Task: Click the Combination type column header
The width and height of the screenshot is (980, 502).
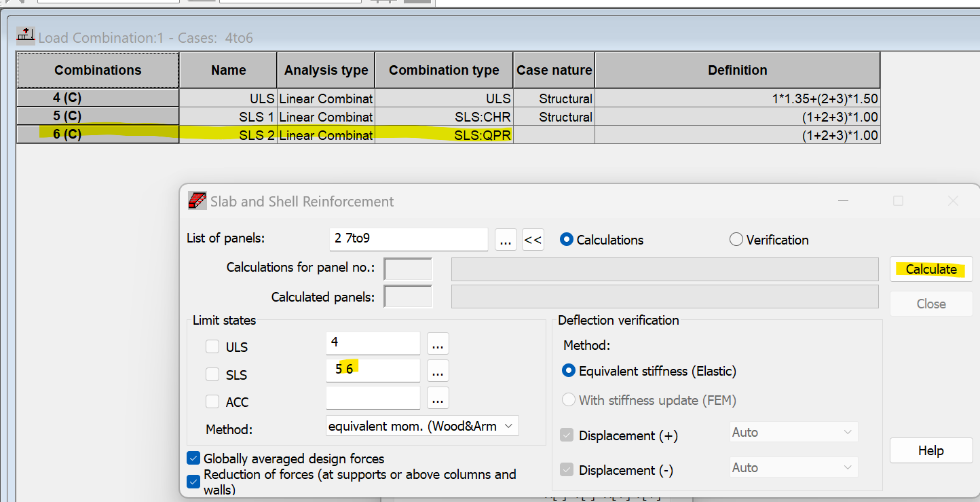Action: pyautogui.click(x=444, y=70)
